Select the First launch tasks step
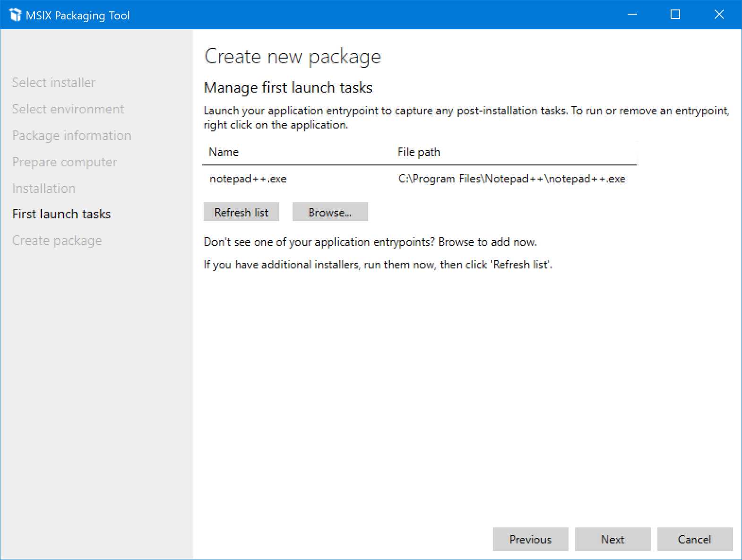The height and width of the screenshot is (560, 742). coord(61,214)
